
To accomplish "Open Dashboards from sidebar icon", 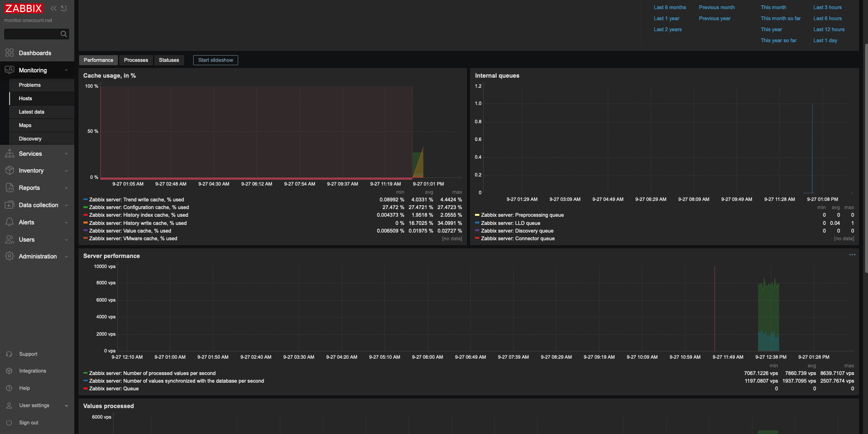I will pyautogui.click(x=10, y=53).
